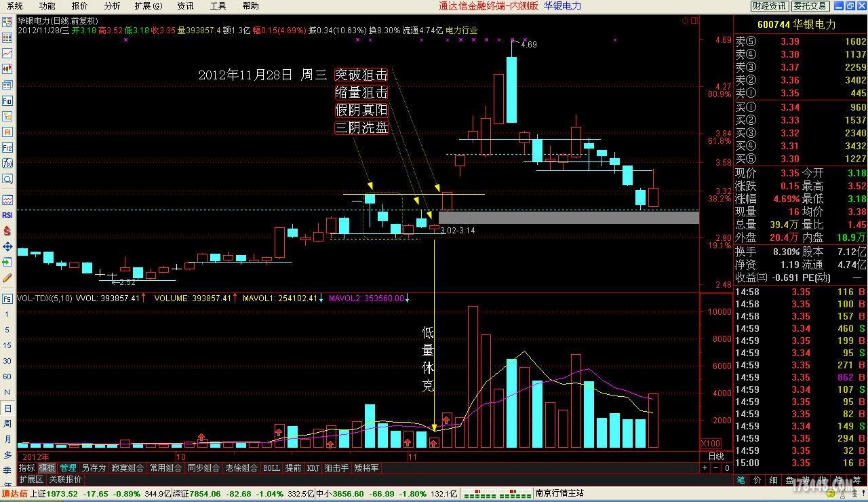
Task: Open the BOLL indicator tab
Action: coord(271,468)
